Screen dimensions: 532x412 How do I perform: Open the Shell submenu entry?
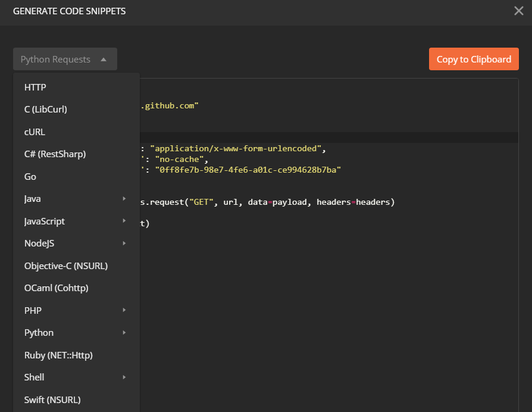pyautogui.click(x=76, y=377)
